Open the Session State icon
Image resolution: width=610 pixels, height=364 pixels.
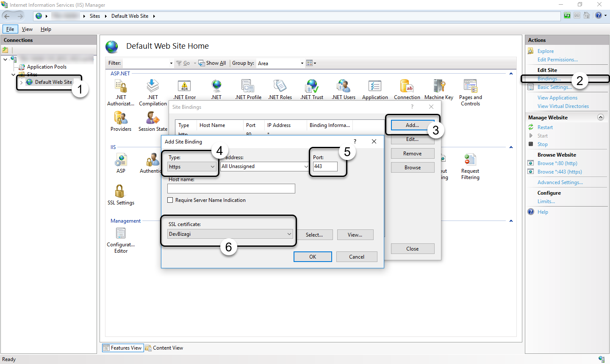[152, 118]
